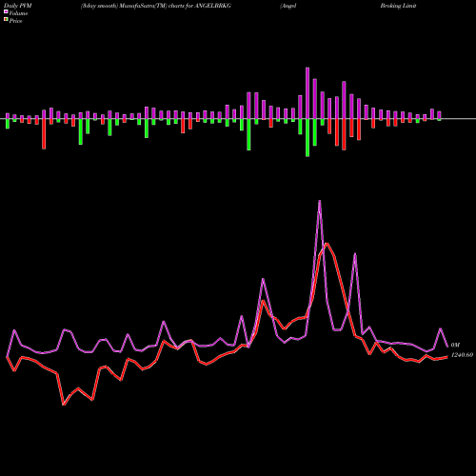Click the '(Angel' text in the header

click(x=288, y=6)
